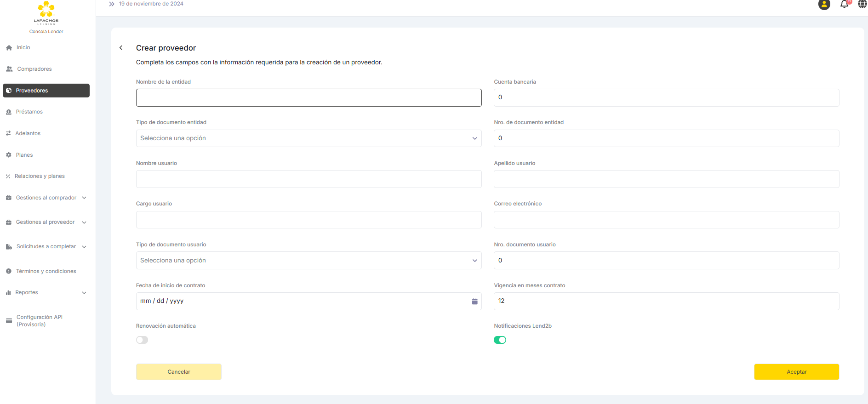Open the Tipo de documento entidad dropdown
Viewport: 868px width, 404px height.
click(x=308, y=138)
